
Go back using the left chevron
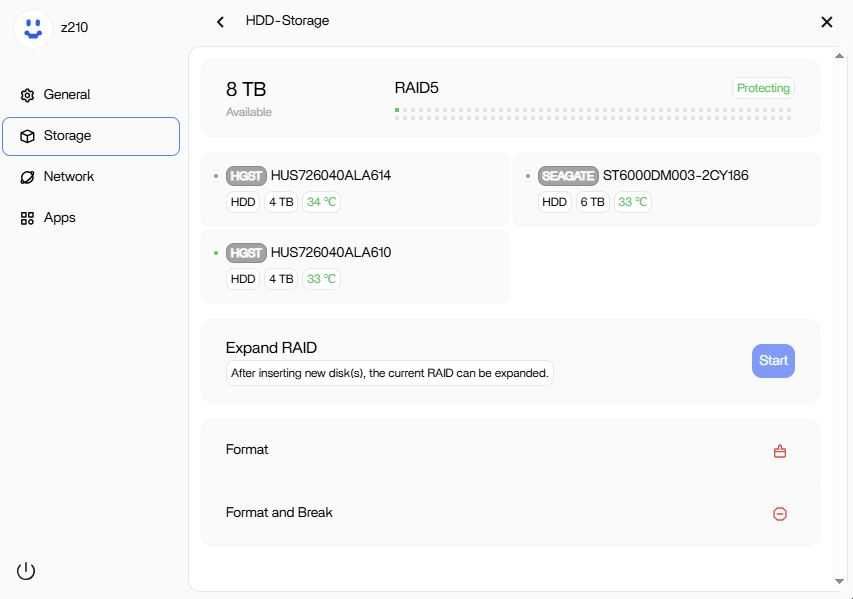pos(221,21)
